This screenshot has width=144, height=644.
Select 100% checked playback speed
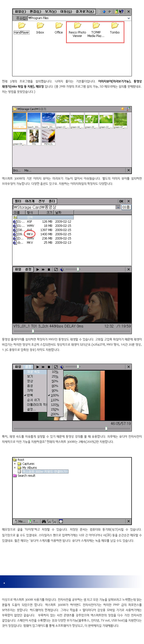[x=55, y=395]
